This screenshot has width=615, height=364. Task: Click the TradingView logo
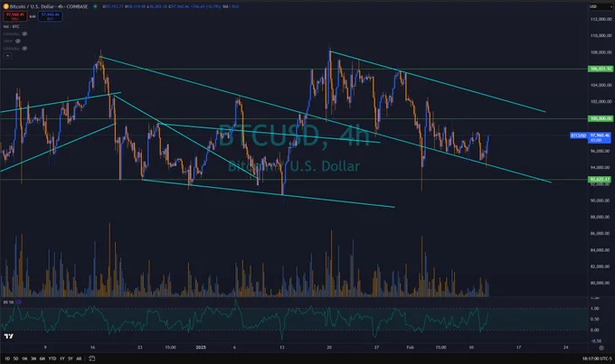coord(9,336)
